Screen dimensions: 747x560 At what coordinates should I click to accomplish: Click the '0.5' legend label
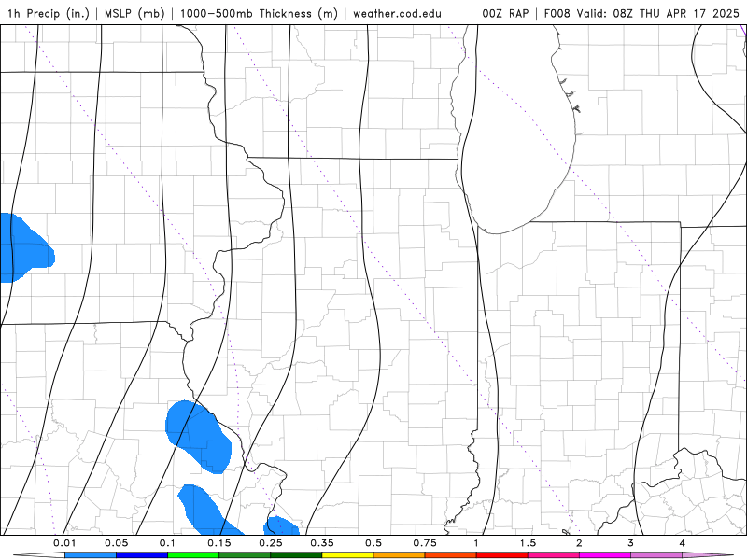point(373,543)
